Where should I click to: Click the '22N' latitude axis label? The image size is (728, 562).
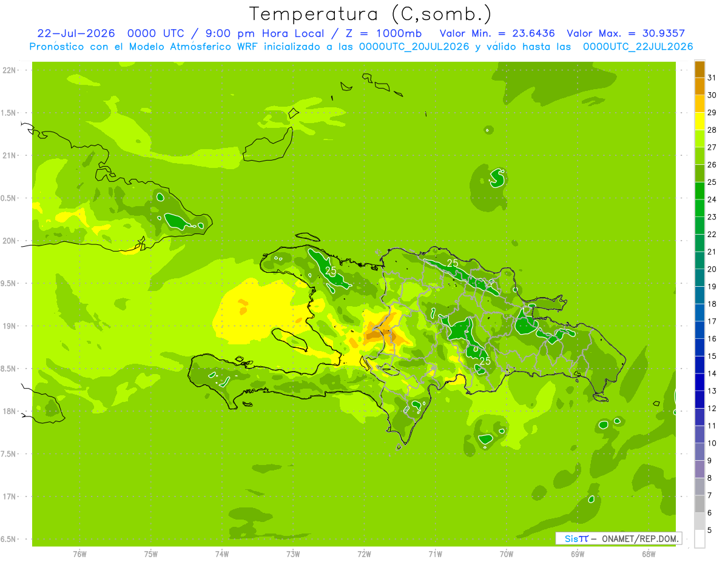[9, 70]
